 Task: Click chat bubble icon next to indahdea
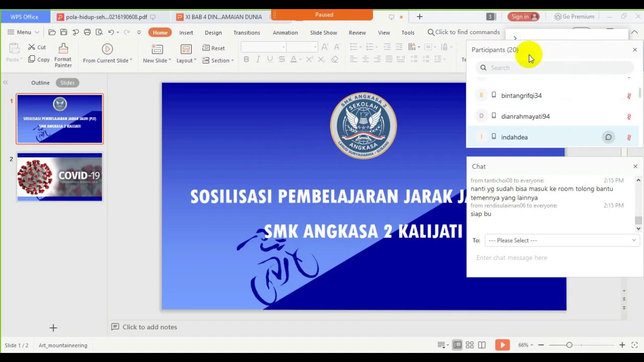608,137
